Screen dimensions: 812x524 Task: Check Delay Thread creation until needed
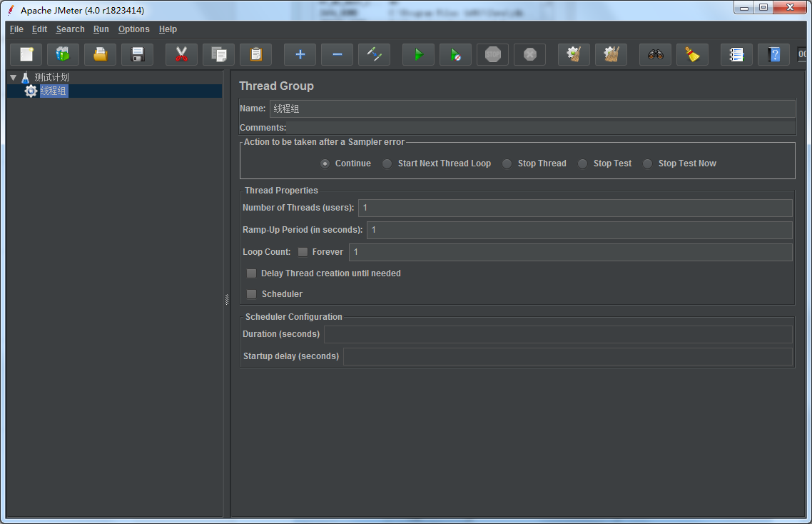click(x=252, y=273)
